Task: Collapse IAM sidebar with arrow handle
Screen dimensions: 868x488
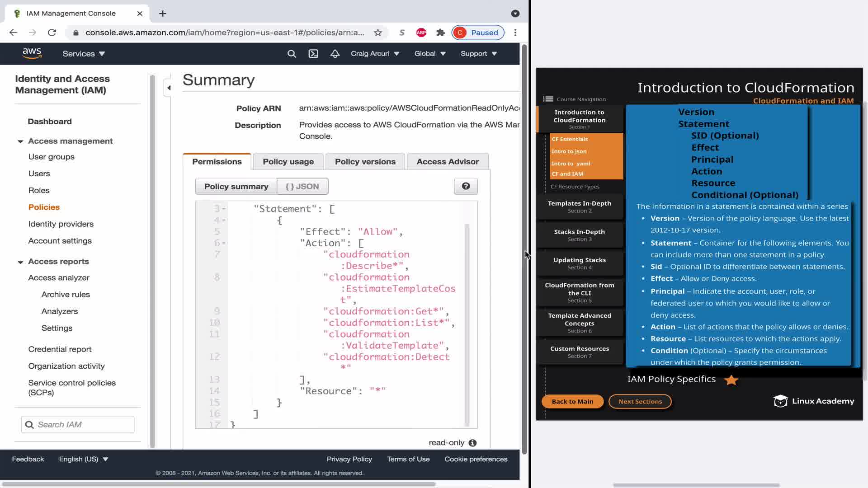Action: click(x=168, y=88)
